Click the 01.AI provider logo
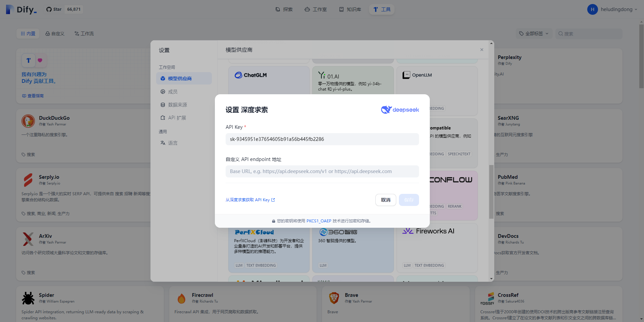Screen dimensions: 644x322 click(x=329, y=76)
